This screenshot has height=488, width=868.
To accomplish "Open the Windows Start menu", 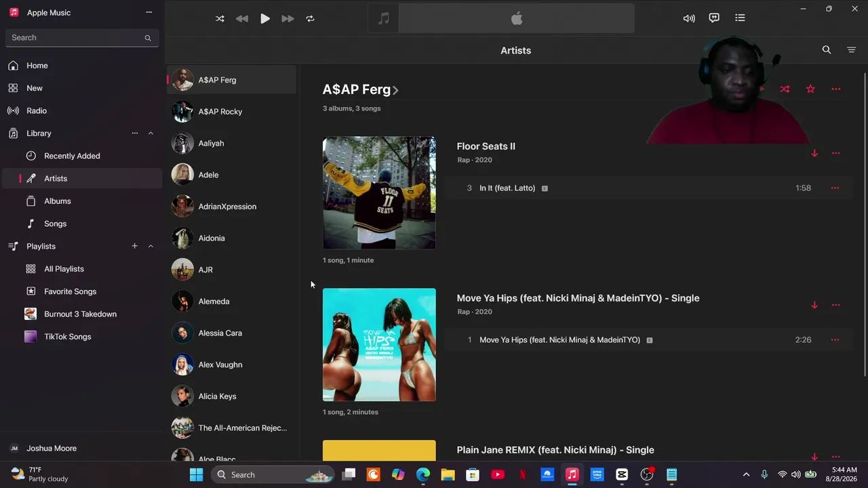I will click(196, 474).
